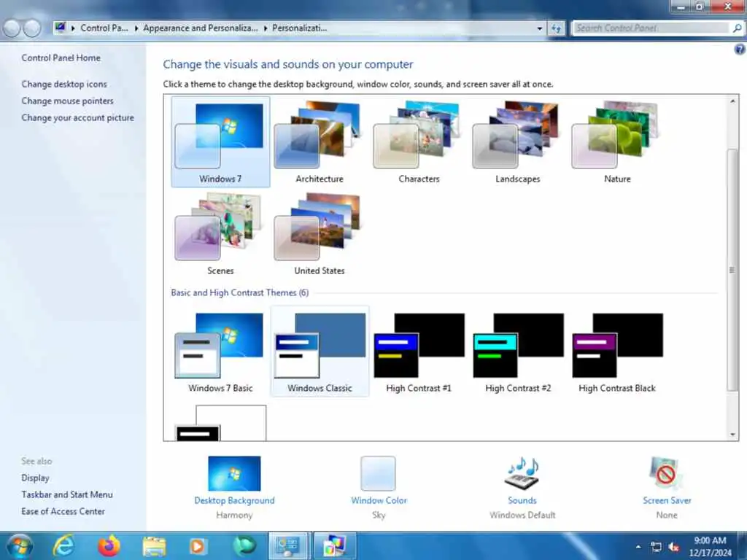Switch to Windows 7 Basic theme
The width and height of the screenshot is (747, 560).
[x=220, y=352]
